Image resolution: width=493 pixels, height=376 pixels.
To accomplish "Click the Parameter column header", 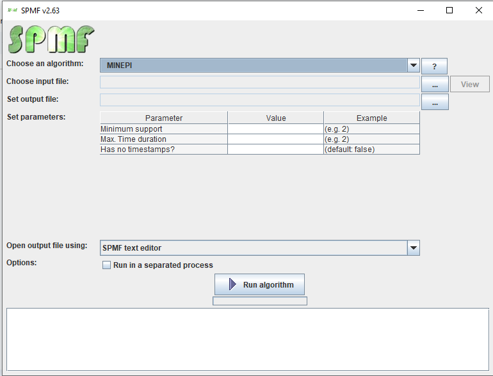I will pyautogui.click(x=164, y=118).
